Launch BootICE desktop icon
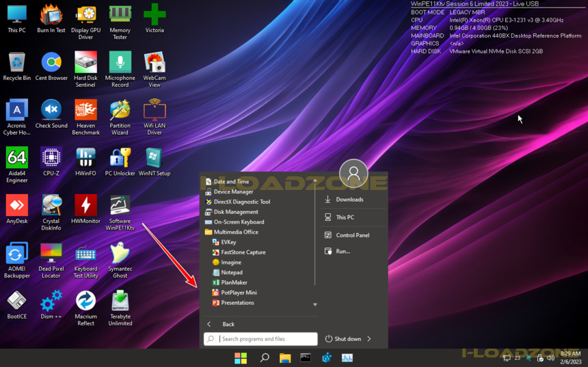 [17, 305]
